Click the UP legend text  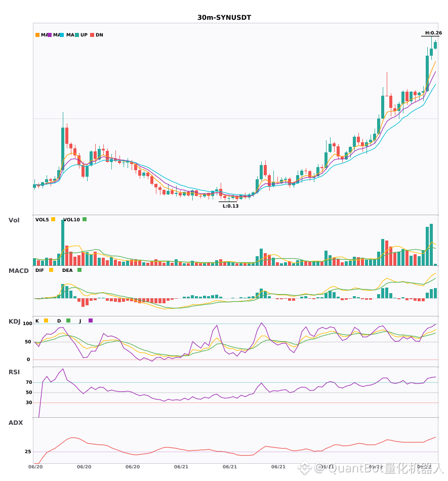tap(84, 35)
